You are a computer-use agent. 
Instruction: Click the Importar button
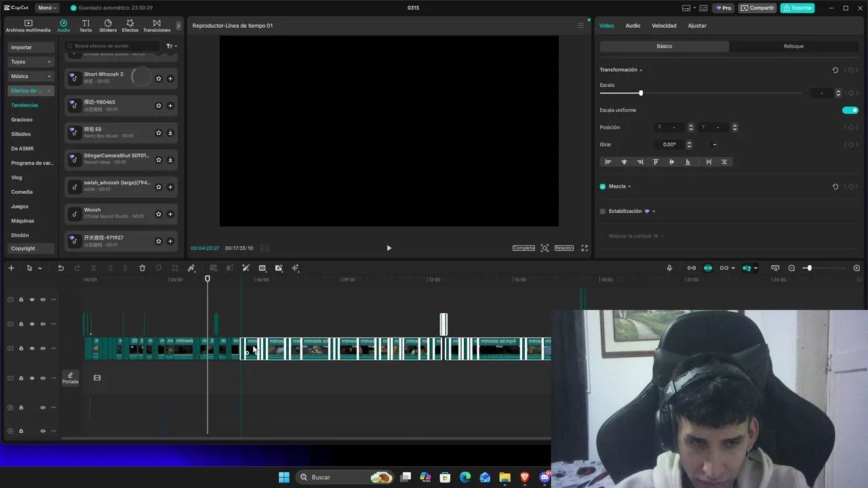click(x=31, y=47)
